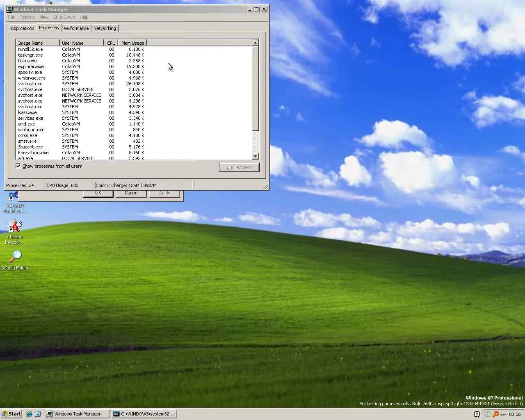Viewport: 525px width, 420px height.
Task: Click the process list scroll up arrow
Action: click(255, 43)
